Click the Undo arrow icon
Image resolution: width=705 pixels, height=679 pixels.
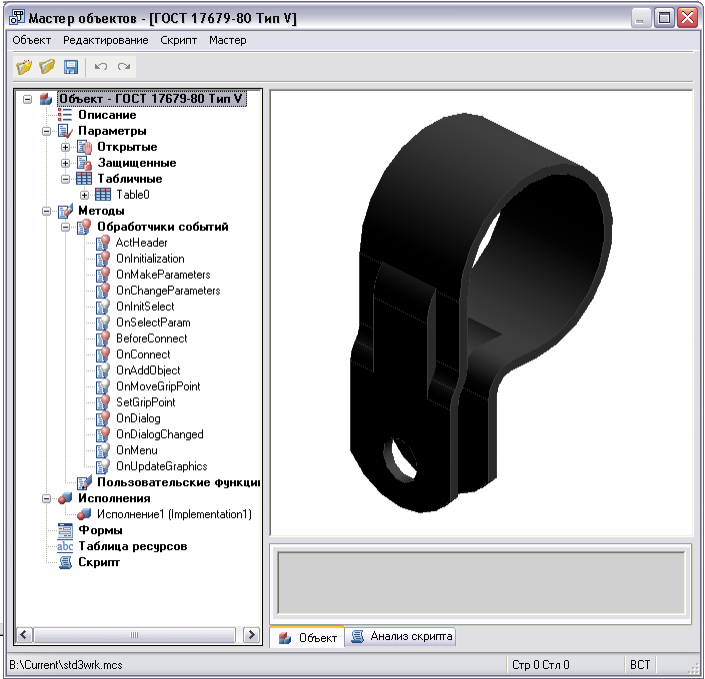(x=100, y=67)
